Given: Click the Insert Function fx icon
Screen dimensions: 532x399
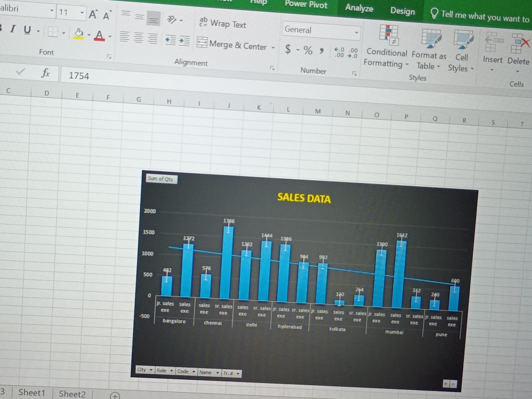Looking at the screenshot, I should pos(45,72).
